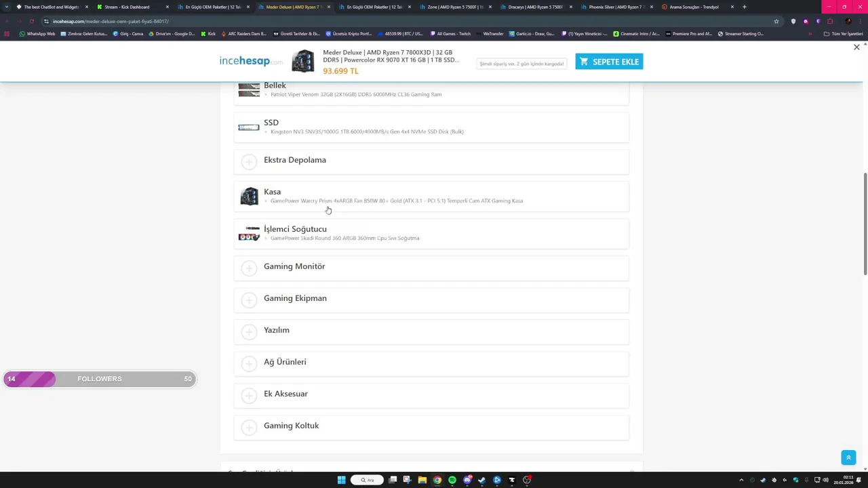Open Windows Start menu
868x488 pixels.
click(342, 480)
